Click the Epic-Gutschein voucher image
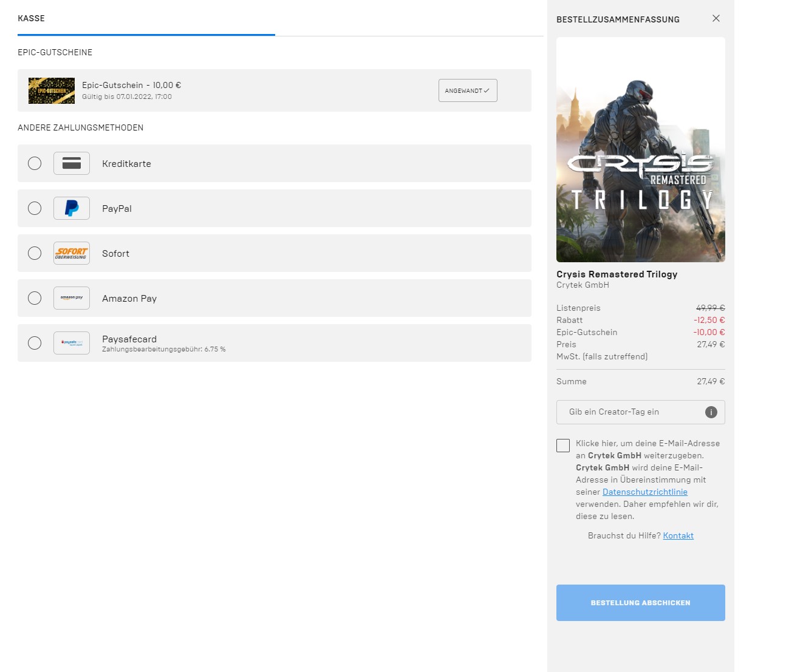803x672 pixels. 52,90
